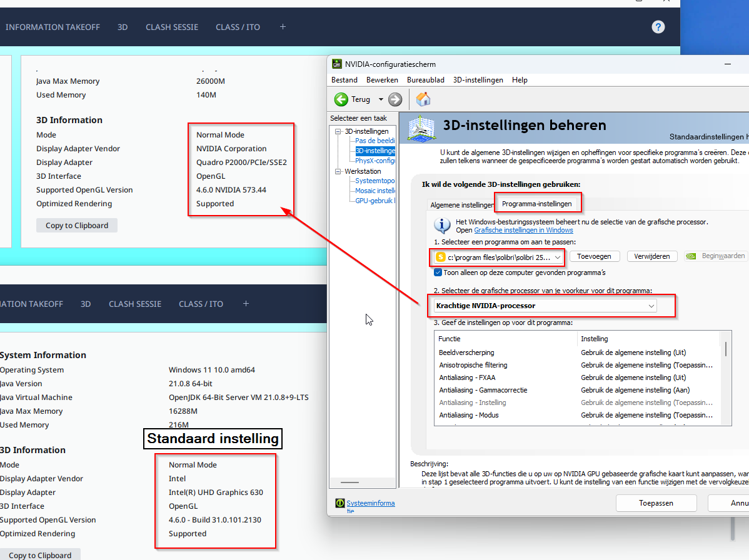Click the green Terug back arrow icon
This screenshot has height=560, width=749.
point(341,99)
